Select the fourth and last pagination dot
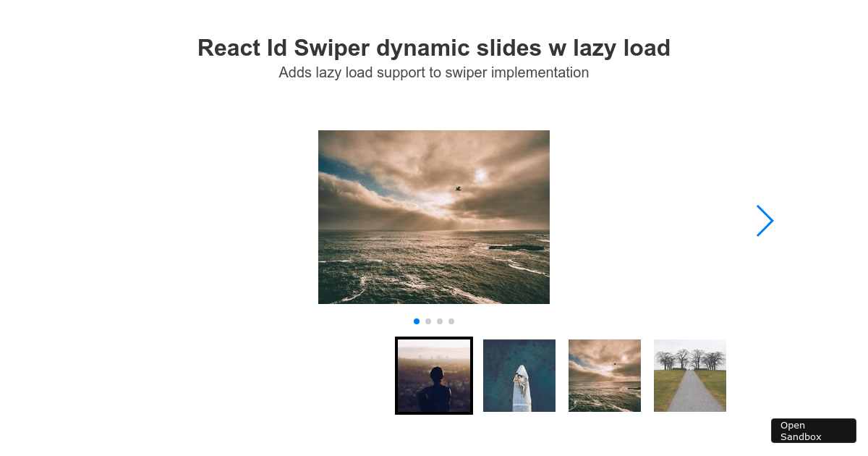This screenshot has width=868, height=456. (451, 321)
